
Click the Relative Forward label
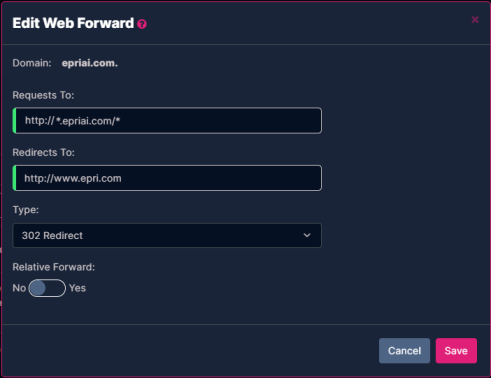54,267
